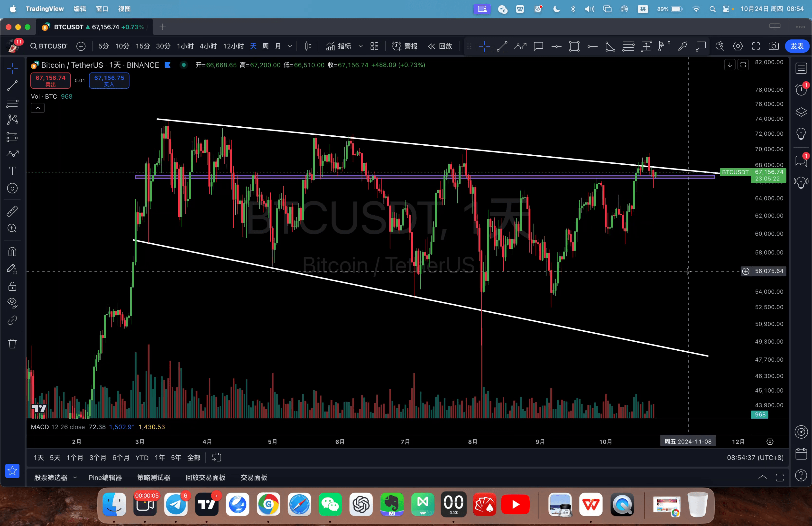The height and width of the screenshot is (526, 812).
Task: Click the link drawings icon
Action: coord(13,320)
